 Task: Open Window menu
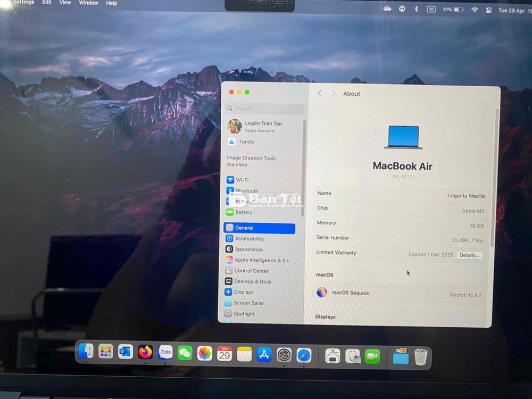(88, 3)
